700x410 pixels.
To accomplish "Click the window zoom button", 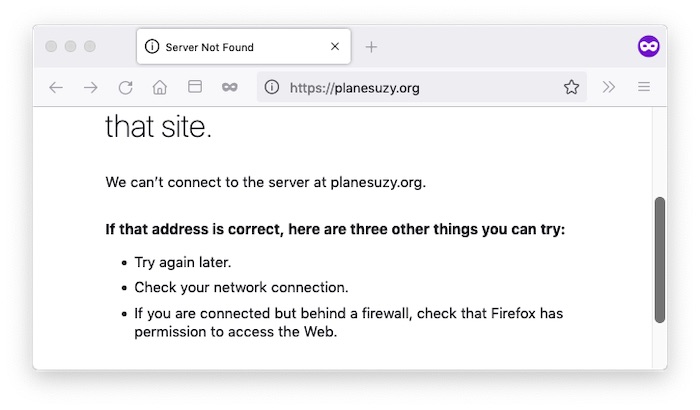I will pos(90,46).
